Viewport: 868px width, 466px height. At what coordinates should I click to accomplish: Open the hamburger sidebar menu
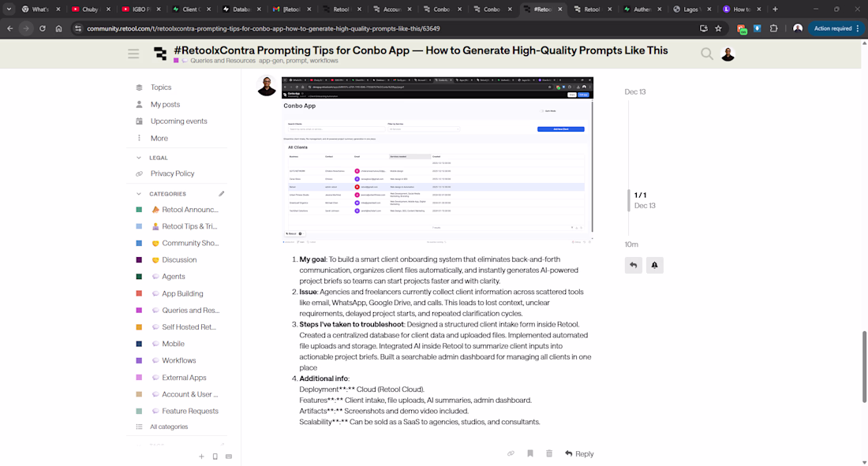[x=133, y=54]
